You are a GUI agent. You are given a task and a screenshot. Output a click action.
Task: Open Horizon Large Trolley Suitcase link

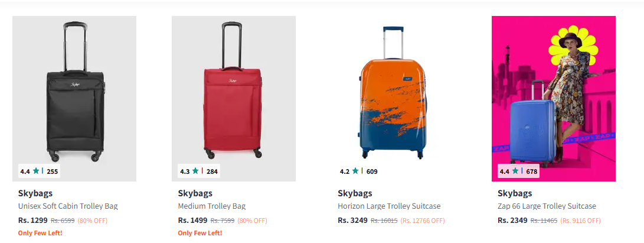(388, 206)
